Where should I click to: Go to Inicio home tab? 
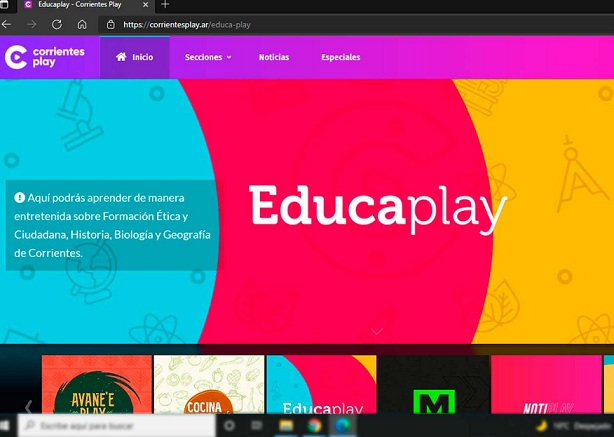tap(134, 57)
